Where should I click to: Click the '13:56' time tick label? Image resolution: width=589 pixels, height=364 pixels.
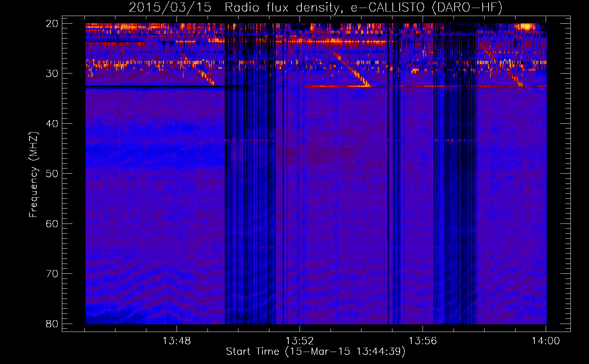tap(423, 341)
